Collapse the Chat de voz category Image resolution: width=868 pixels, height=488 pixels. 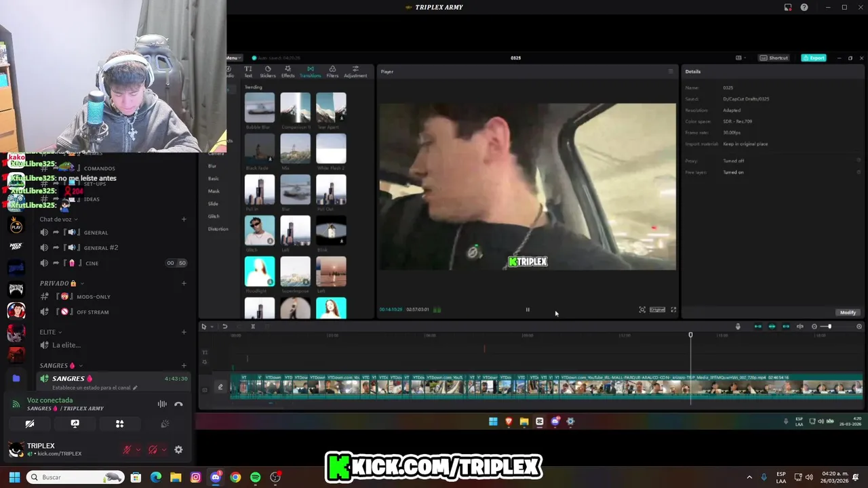[x=58, y=220]
